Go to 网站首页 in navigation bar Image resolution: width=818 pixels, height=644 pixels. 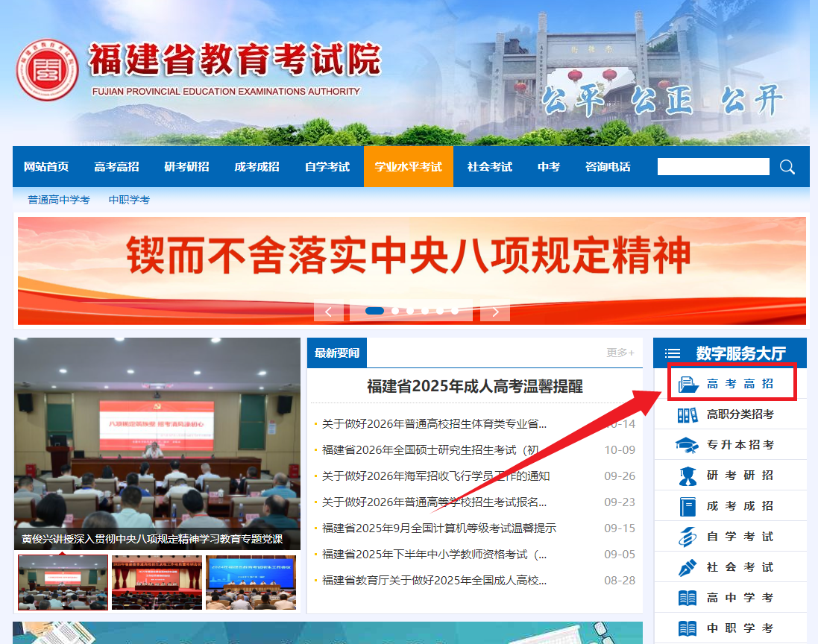tap(46, 167)
